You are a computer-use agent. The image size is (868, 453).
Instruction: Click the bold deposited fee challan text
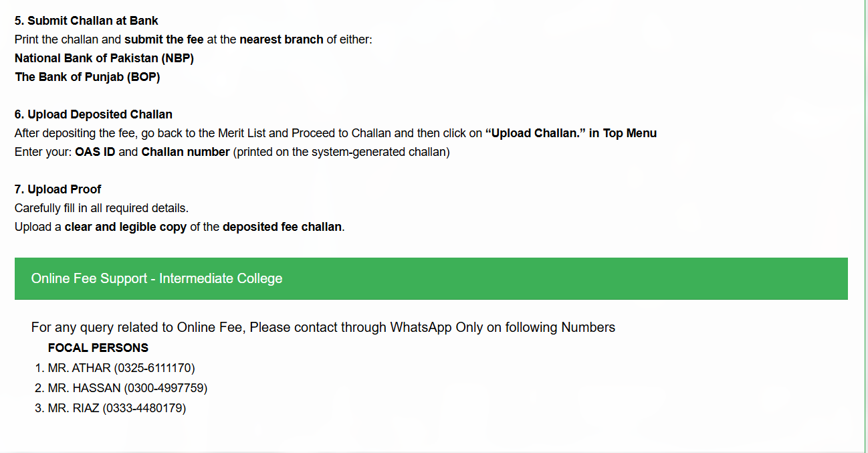[282, 227]
